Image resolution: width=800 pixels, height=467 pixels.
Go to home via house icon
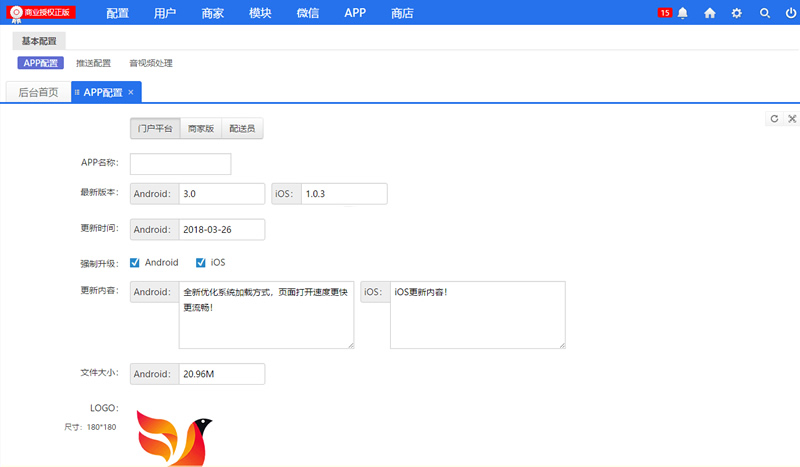[x=710, y=13]
